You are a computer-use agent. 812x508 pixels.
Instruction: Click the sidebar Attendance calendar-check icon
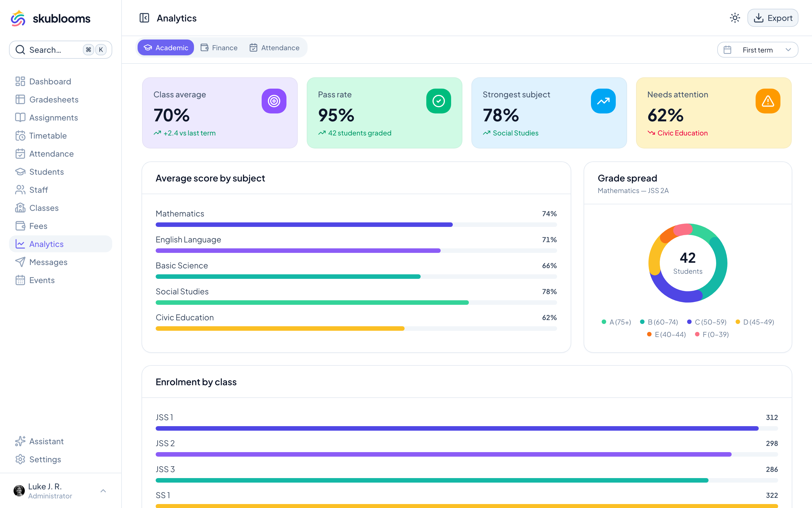coord(20,154)
